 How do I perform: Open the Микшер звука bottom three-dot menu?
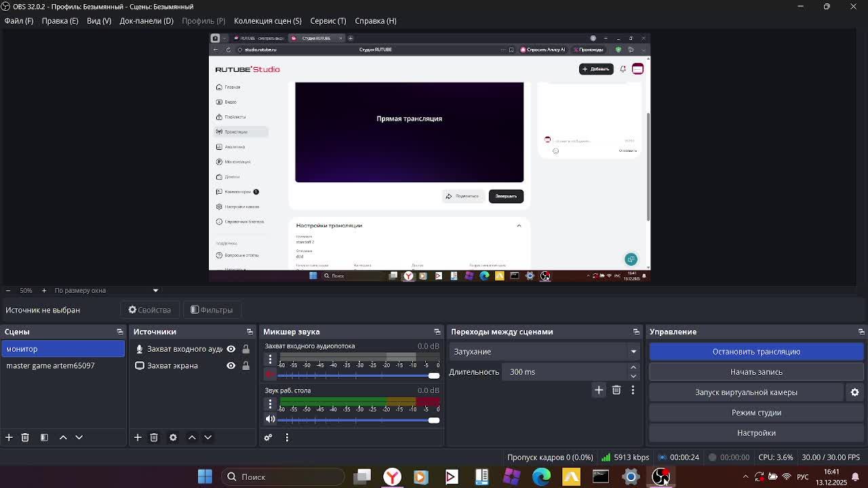[287, 437]
